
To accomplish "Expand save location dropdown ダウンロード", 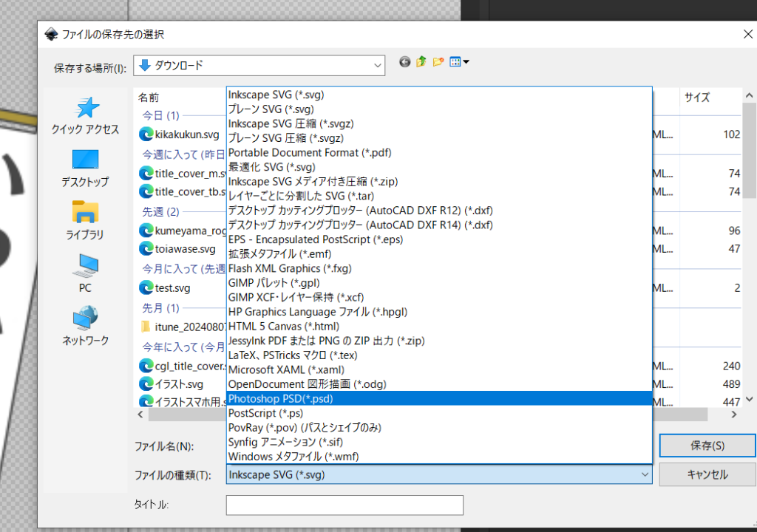I will pyautogui.click(x=259, y=65).
